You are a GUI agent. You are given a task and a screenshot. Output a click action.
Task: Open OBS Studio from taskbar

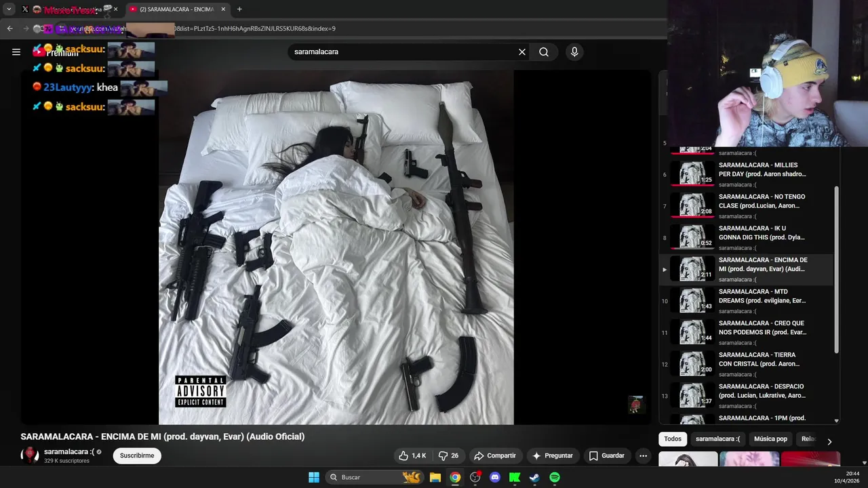[x=475, y=477]
